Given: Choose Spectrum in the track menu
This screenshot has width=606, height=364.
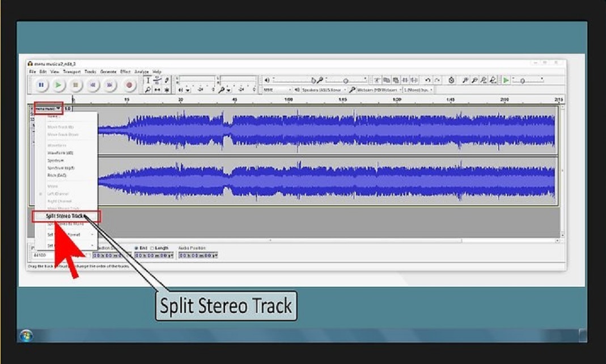Looking at the screenshot, I should pyautogui.click(x=56, y=160).
